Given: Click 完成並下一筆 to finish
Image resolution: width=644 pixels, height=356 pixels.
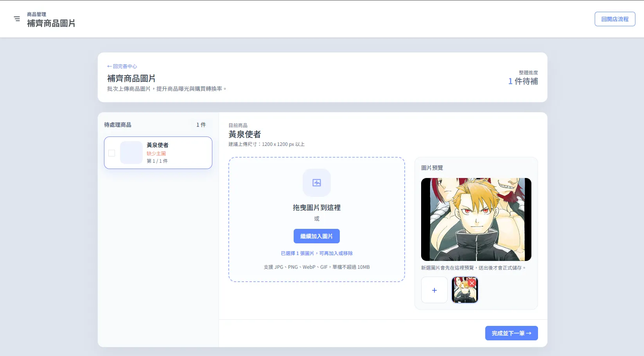Looking at the screenshot, I should tap(511, 333).
